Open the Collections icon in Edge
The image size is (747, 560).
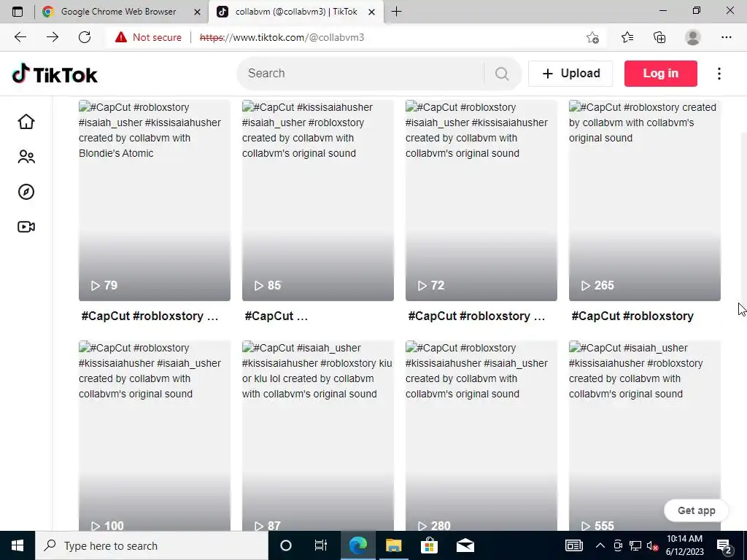(659, 37)
